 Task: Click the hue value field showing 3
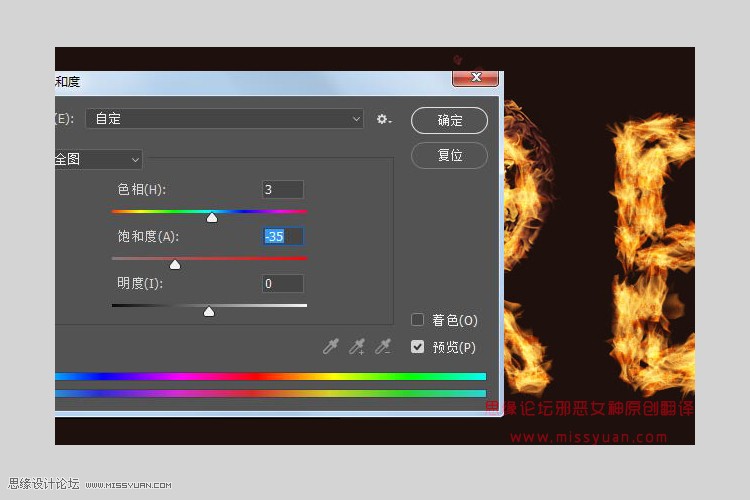[x=283, y=189]
